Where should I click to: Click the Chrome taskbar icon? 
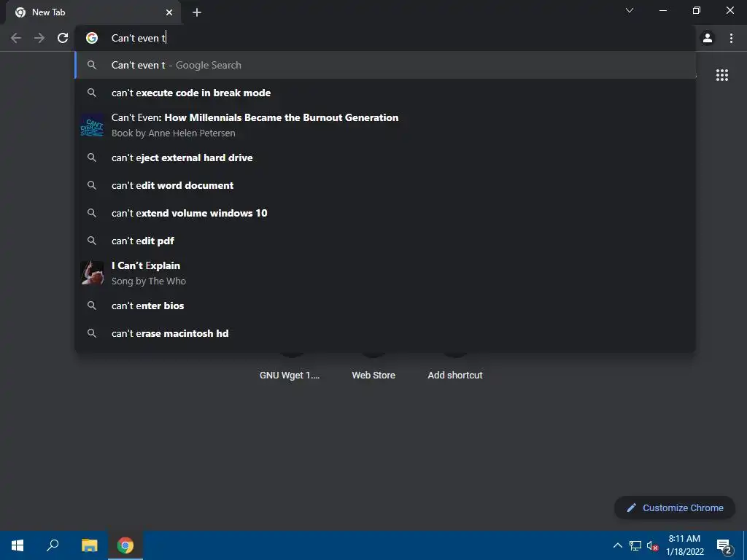click(x=125, y=545)
